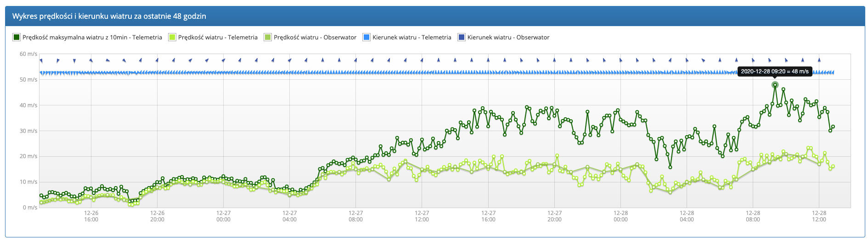Image resolution: width=868 pixels, height=242 pixels.
Task: Click the 12-26 16:00 time axis label
Action: 91,216
